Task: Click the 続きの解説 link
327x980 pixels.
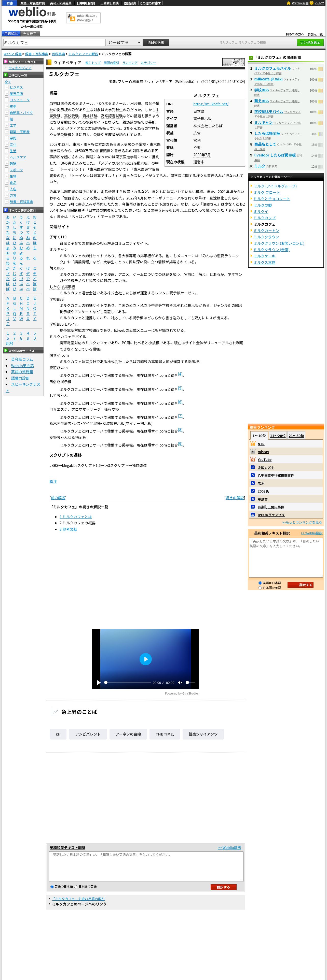Action: [235, 498]
